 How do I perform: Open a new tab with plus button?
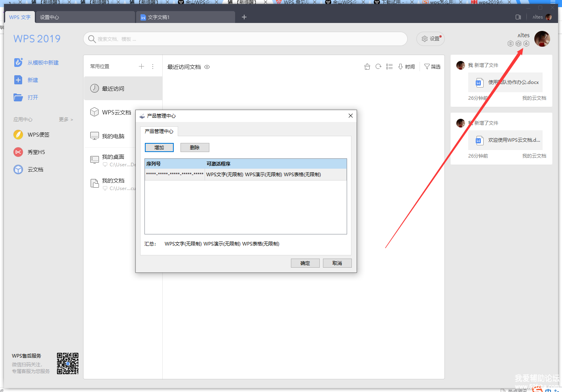[x=244, y=17]
